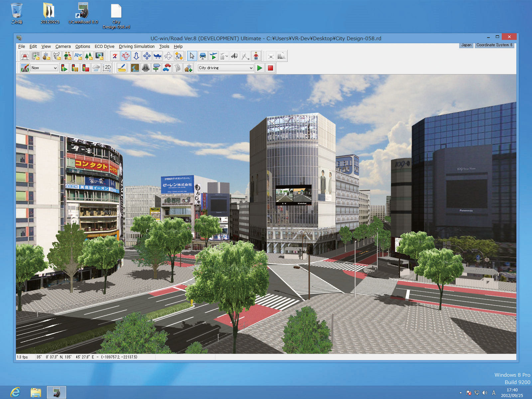Image resolution: width=532 pixels, height=399 pixels.
Task: Toggle the rain weather cloud icon
Action: click(x=96, y=68)
